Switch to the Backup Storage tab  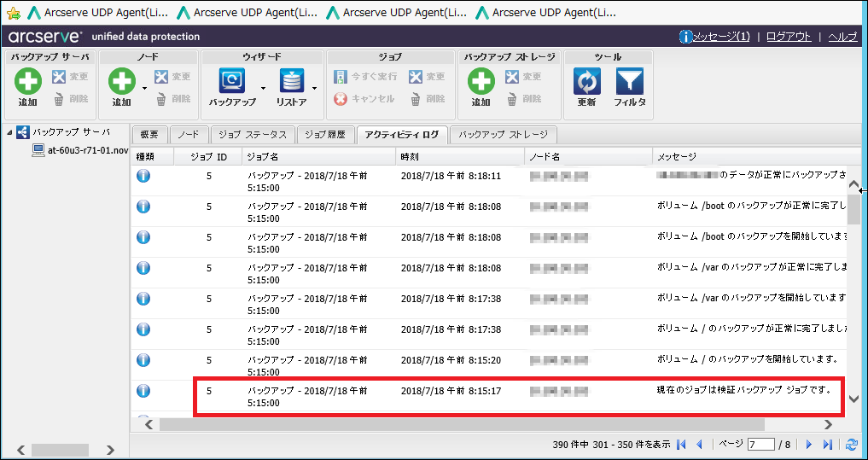click(504, 135)
